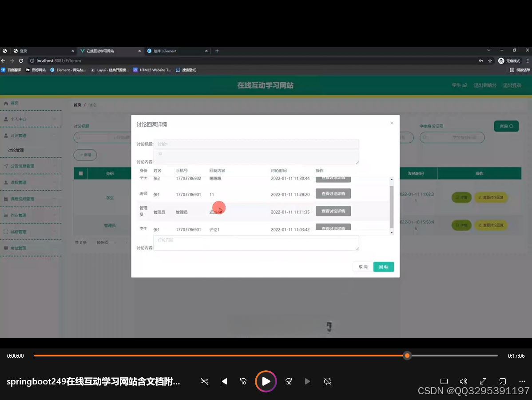Click the 取消 button in the dialog
The width and height of the screenshot is (532, 400).
click(x=363, y=267)
